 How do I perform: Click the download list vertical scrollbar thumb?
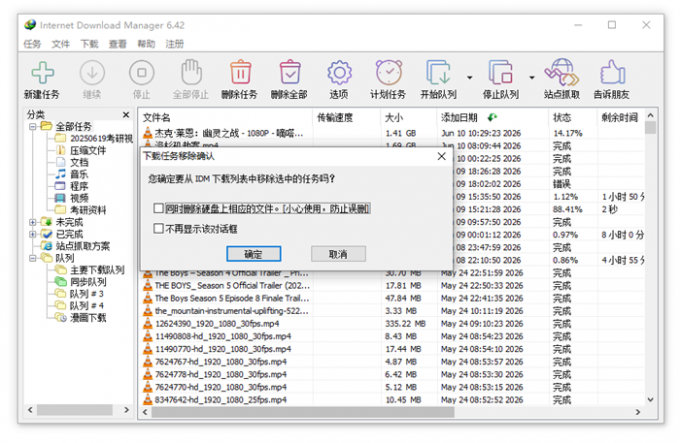point(650,127)
